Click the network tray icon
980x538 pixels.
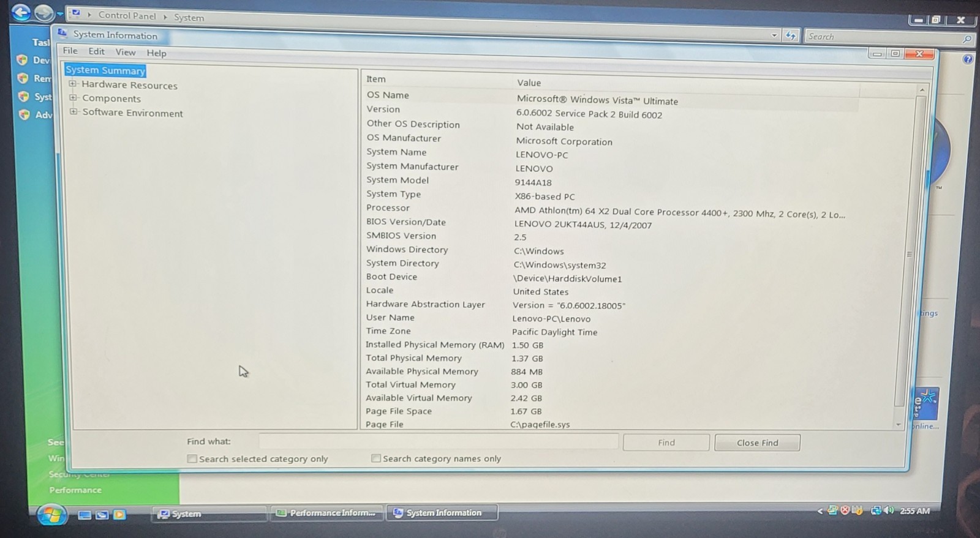876,510
